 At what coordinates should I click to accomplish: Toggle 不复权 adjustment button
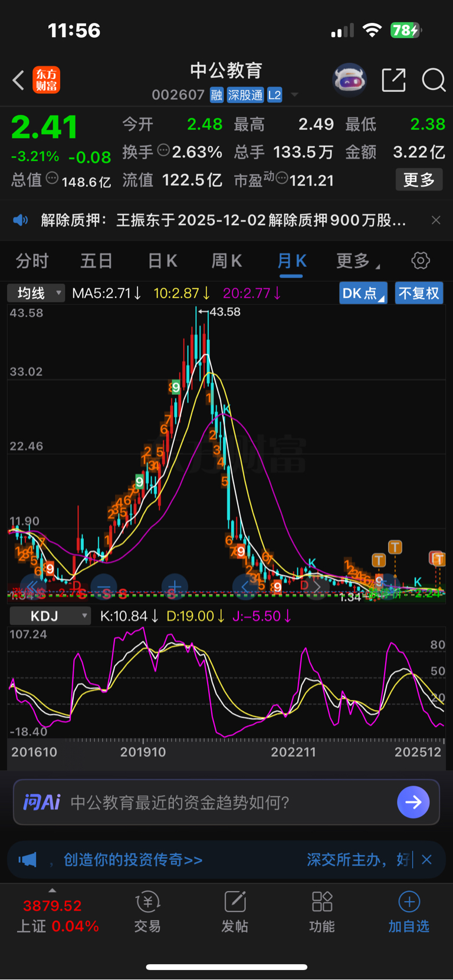[419, 293]
